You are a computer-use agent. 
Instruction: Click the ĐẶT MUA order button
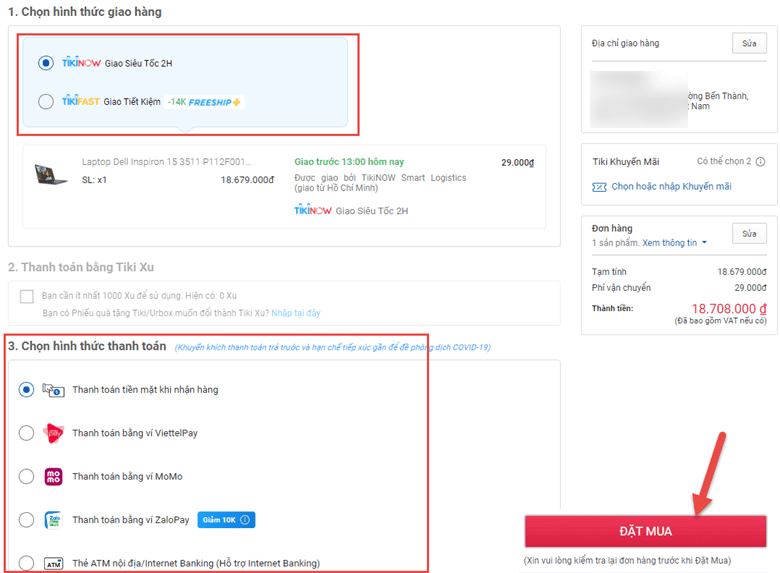pos(645,531)
